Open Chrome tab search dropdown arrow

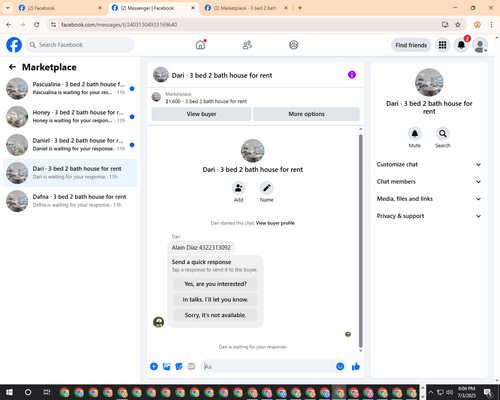[x=7, y=8]
